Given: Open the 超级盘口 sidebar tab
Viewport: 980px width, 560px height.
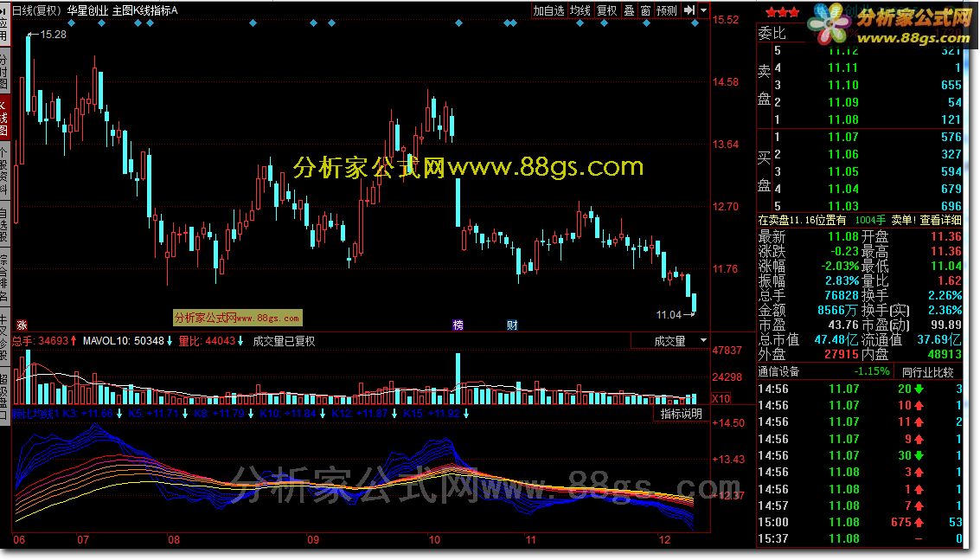Looking at the screenshot, I should 3,396.
